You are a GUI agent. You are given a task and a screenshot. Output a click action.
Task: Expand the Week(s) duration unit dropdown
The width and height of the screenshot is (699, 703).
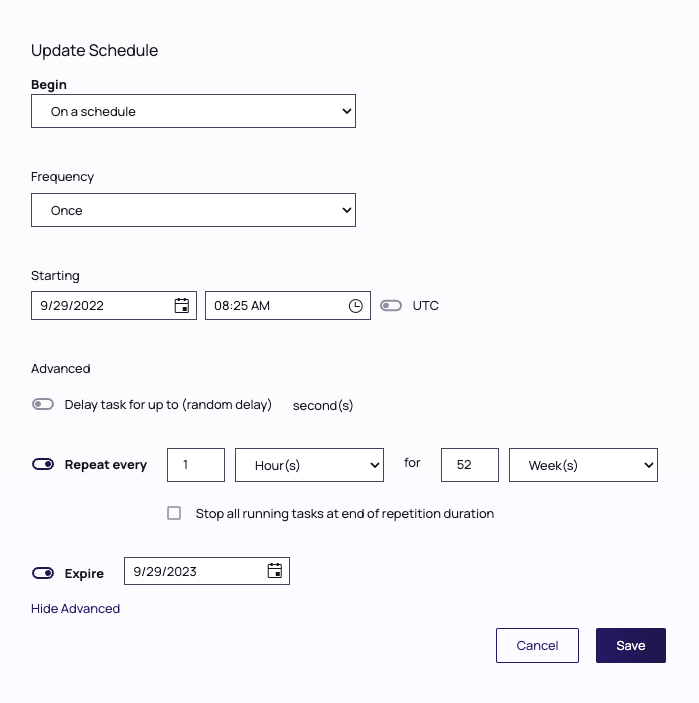pyautogui.click(x=583, y=465)
